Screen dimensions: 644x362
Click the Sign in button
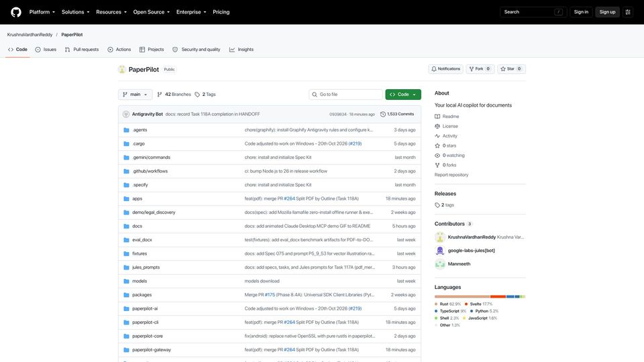coord(581,12)
